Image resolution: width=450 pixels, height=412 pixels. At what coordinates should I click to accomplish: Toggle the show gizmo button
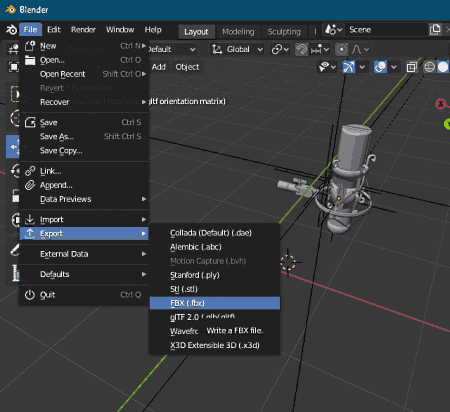[349, 67]
